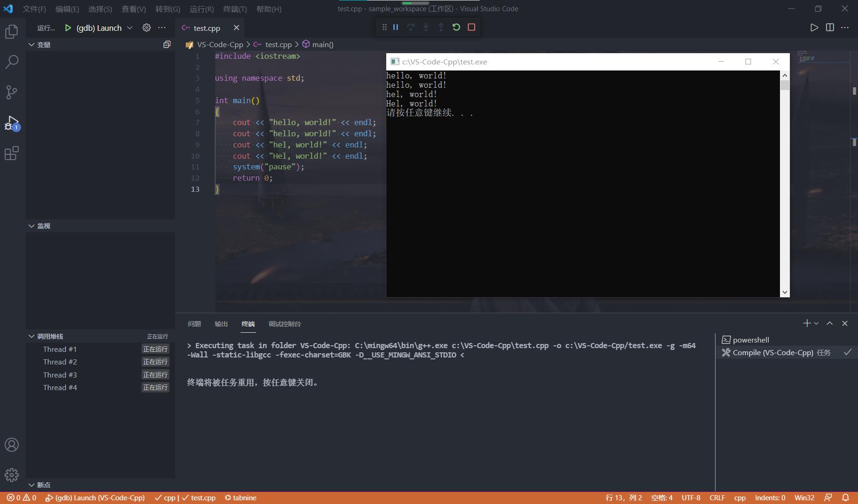Select Win32 configuration in status bar
This screenshot has width=858, height=504.
[804, 497]
